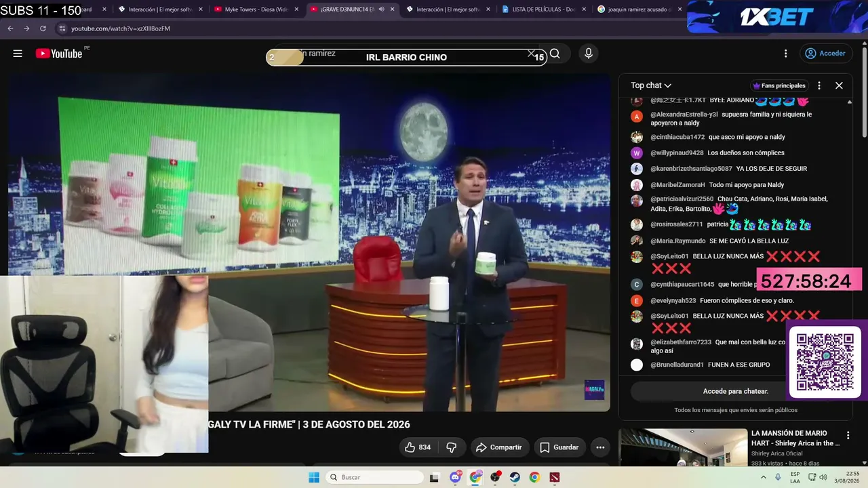
Task: Open Discord from the taskbar
Action: pyautogui.click(x=455, y=477)
